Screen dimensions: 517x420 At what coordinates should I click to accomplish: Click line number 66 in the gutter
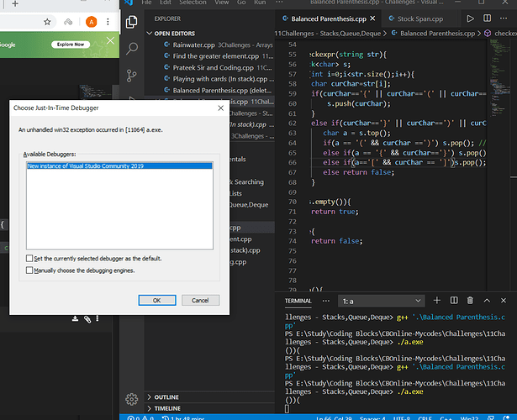click(293, 162)
